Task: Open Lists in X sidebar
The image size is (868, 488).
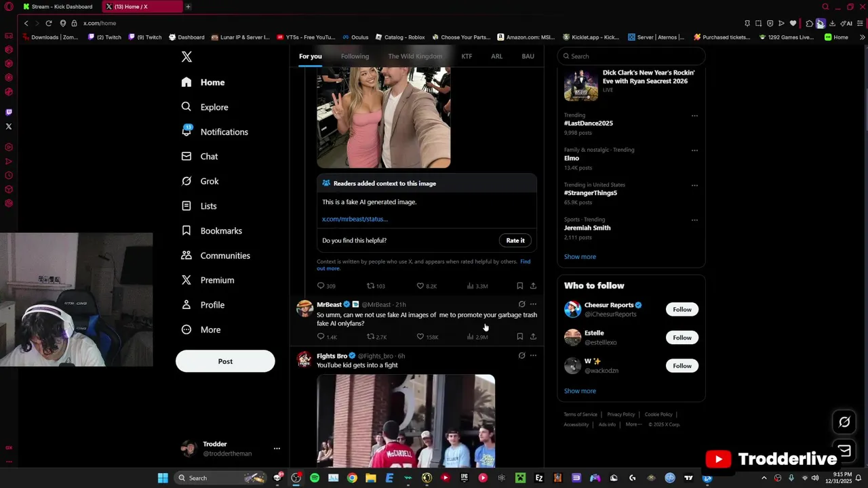Action: pyautogui.click(x=199, y=206)
